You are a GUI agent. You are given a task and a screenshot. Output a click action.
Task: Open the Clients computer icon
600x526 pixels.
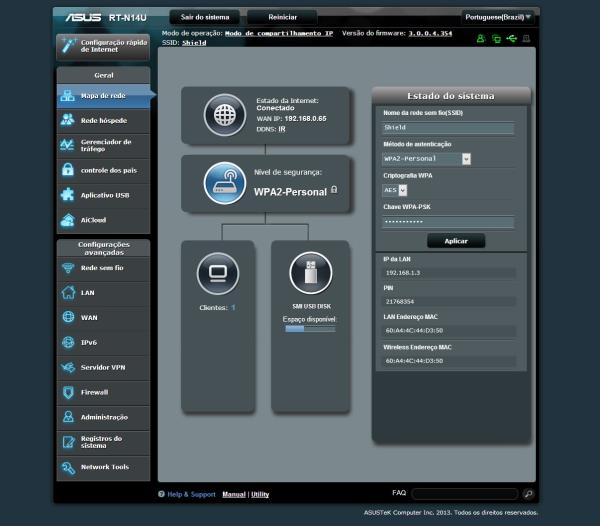(218, 274)
